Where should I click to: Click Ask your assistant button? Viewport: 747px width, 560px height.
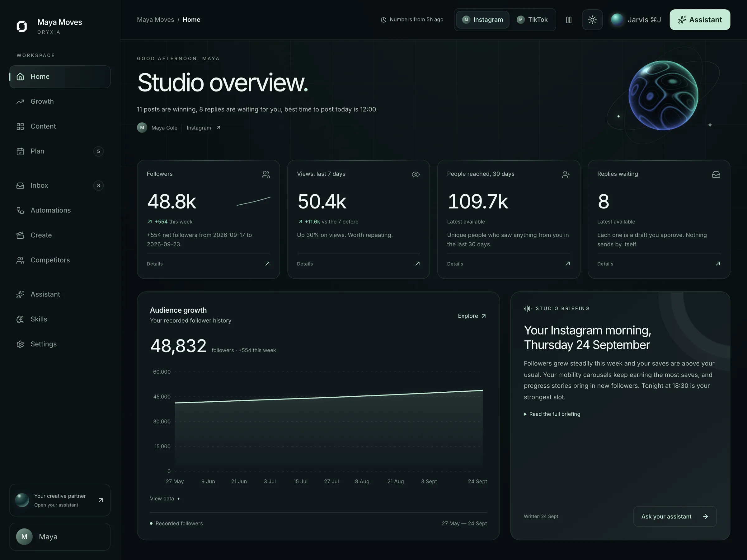(675, 516)
